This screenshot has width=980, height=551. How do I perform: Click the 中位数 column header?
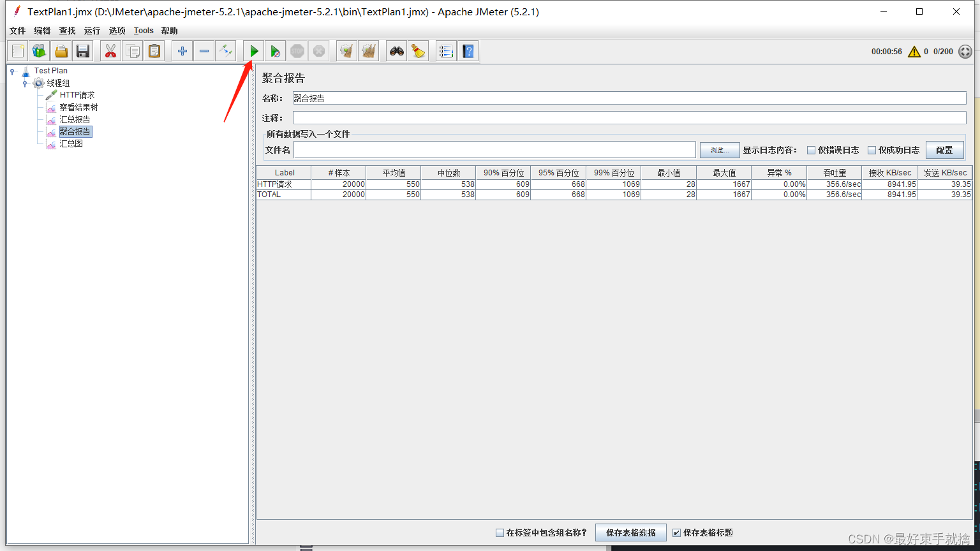tap(449, 173)
